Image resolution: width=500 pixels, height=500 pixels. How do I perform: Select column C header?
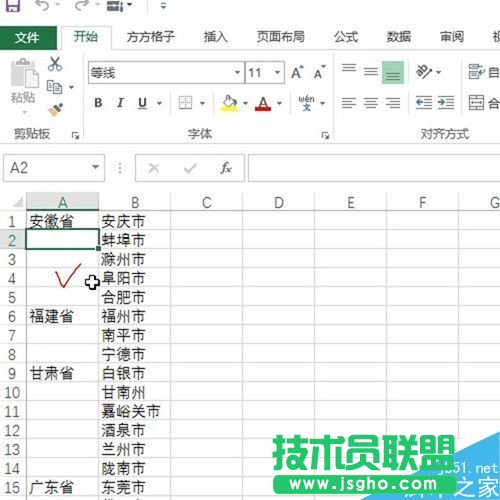pos(207,202)
